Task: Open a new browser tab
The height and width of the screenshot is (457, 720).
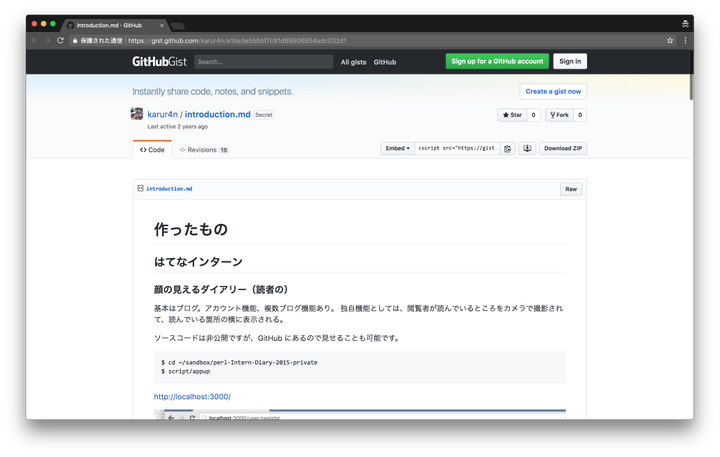Action: [178, 26]
